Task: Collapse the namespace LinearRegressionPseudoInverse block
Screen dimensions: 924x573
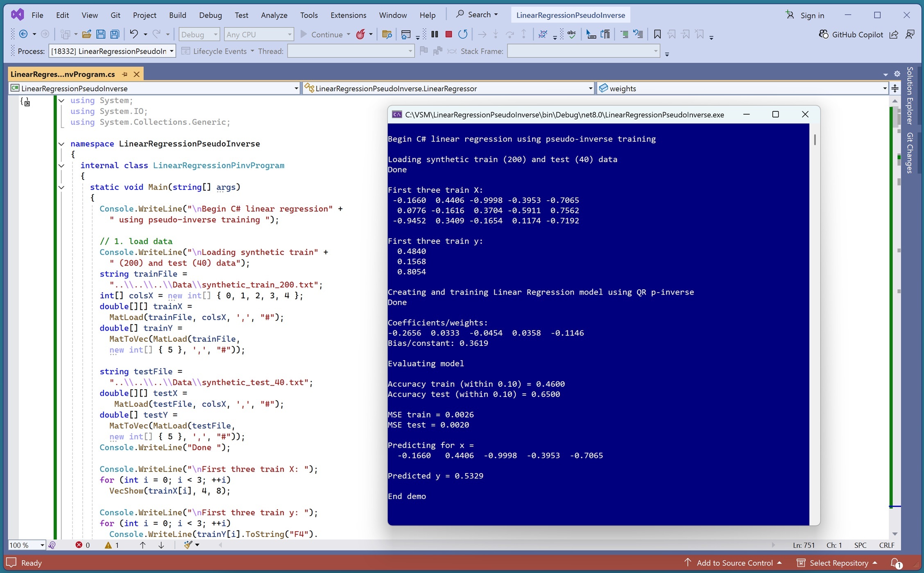Action: (x=61, y=144)
